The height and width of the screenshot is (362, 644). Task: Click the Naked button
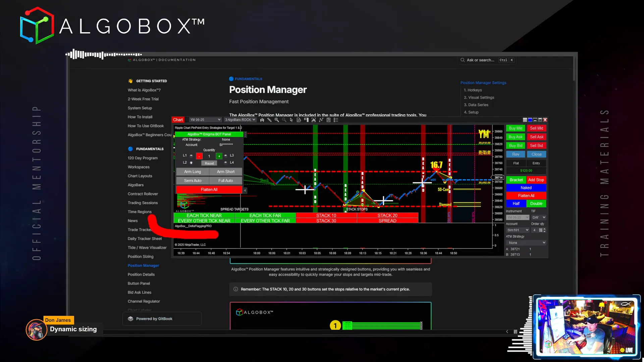coord(526,188)
